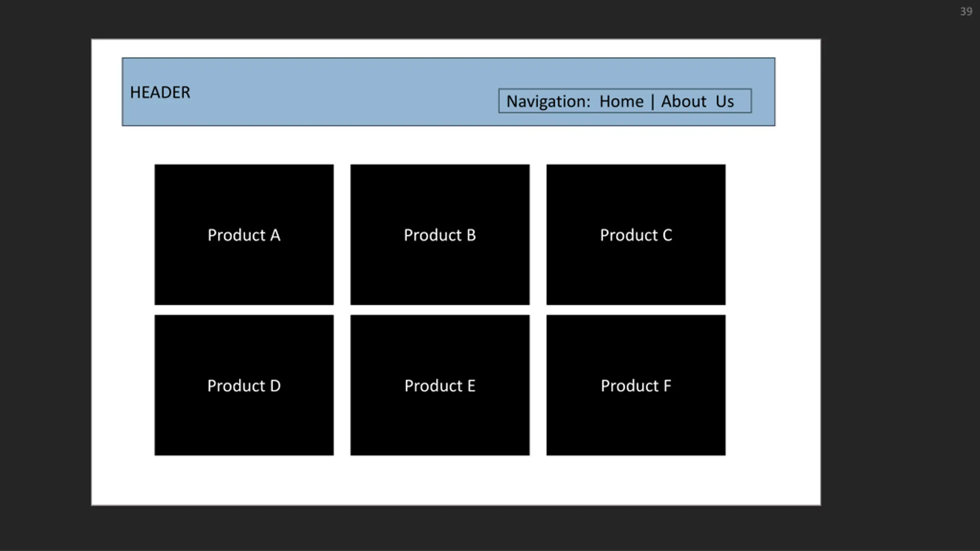Go to the About Us navigation link
980x551 pixels.
coord(697,101)
